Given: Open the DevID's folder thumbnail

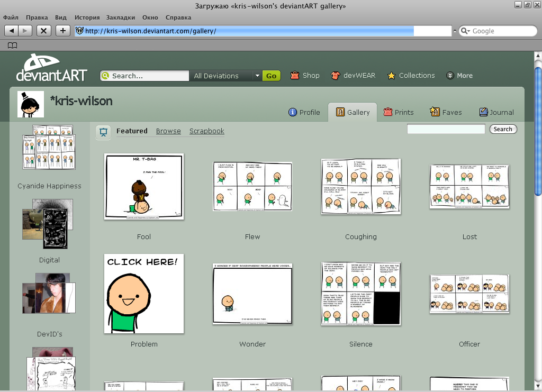Looking at the screenshot, I should pyautogui.click(x=49, y=293).
